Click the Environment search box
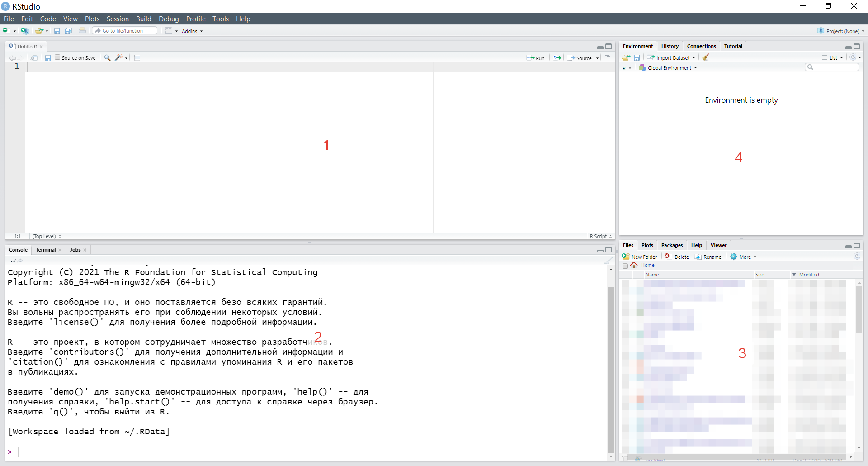Screen dimensions: 868x466 click(x=832, y=67)
